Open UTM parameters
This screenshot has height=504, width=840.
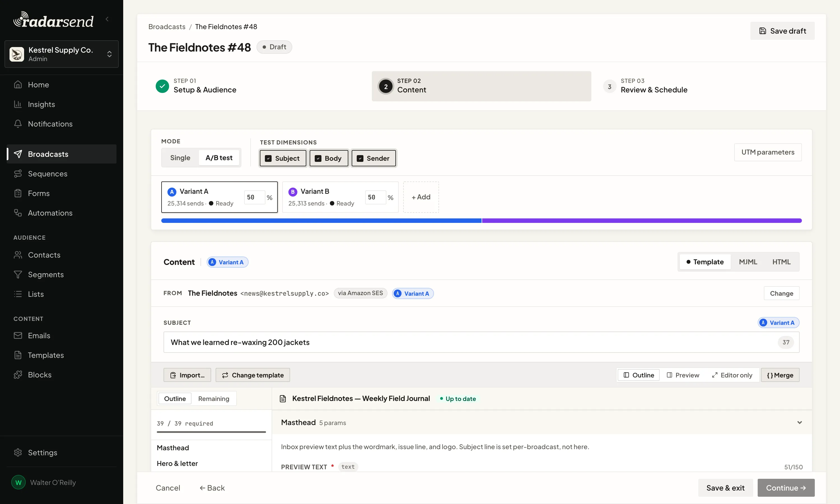coord(768,152)
